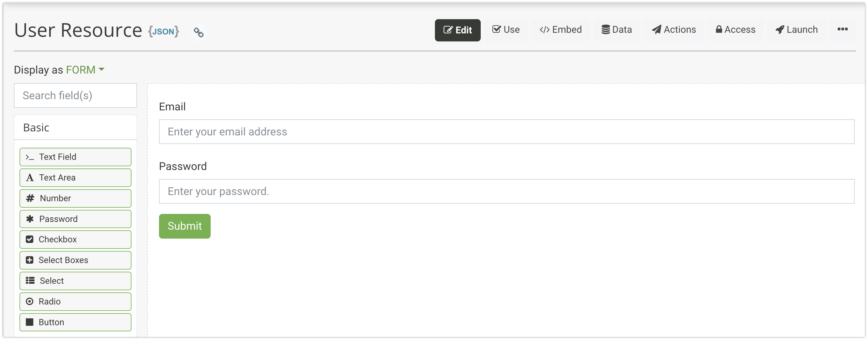The image size is (868, 340).
Task: Click the Select component list icon
Action: coord(30,280)
